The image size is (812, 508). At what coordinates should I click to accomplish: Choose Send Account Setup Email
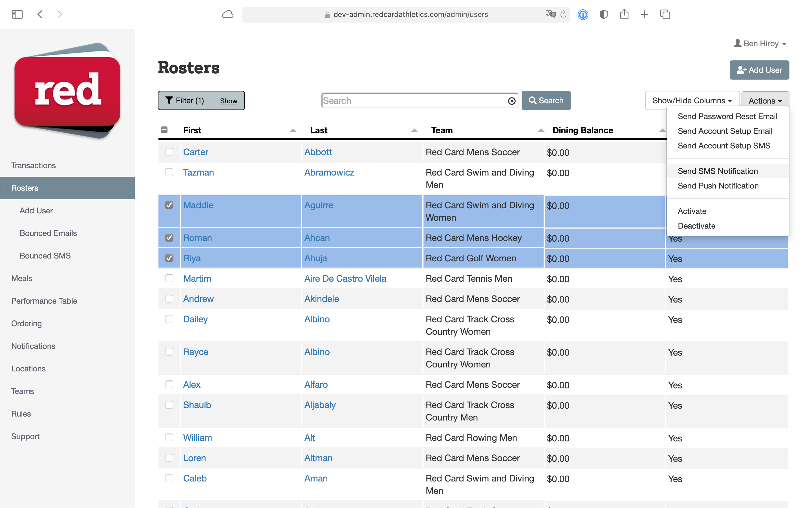727,131
